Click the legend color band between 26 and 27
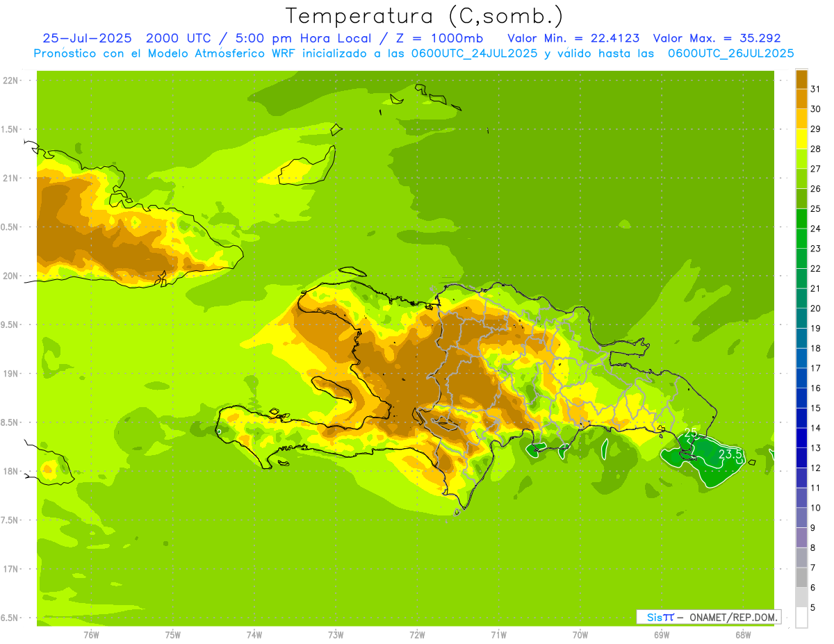 click(x=801, y=179)
